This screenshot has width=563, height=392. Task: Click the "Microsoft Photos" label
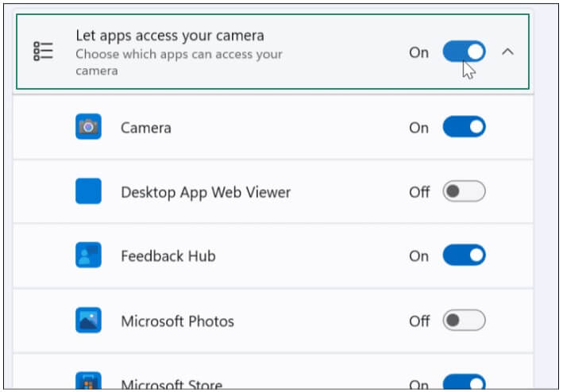coord(177,321)
